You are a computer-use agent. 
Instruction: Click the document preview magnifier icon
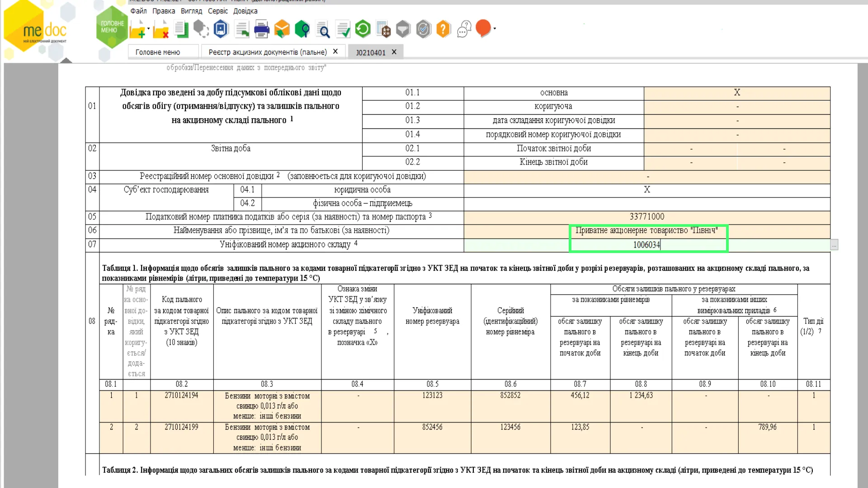click(323, 30)
